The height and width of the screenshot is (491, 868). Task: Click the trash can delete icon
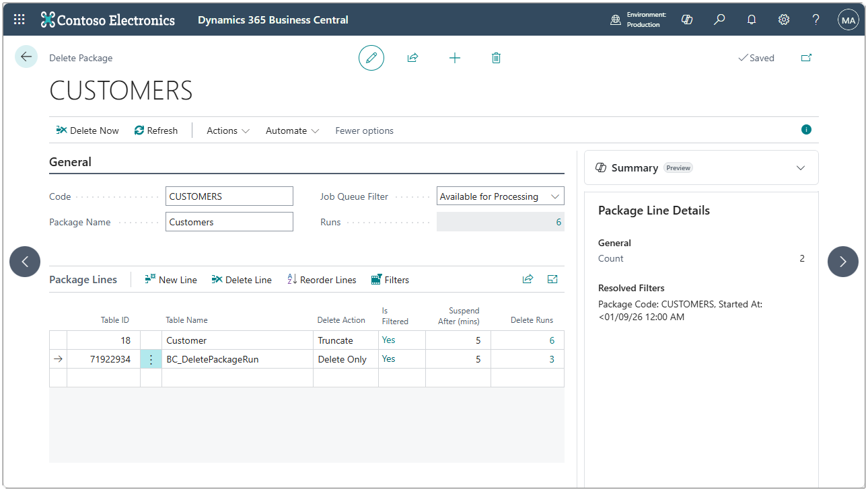click(496, 58)
